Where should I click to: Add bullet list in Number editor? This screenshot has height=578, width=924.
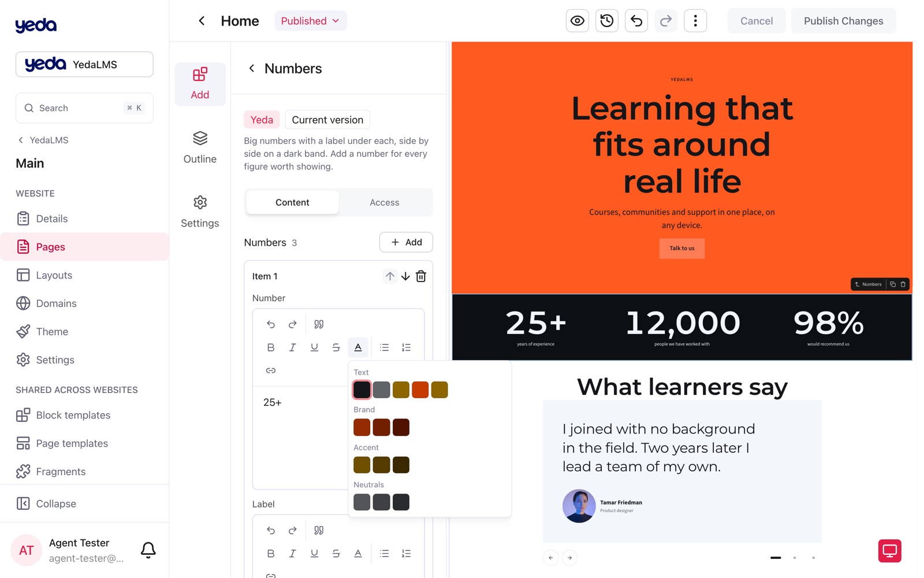coord(385,347)
